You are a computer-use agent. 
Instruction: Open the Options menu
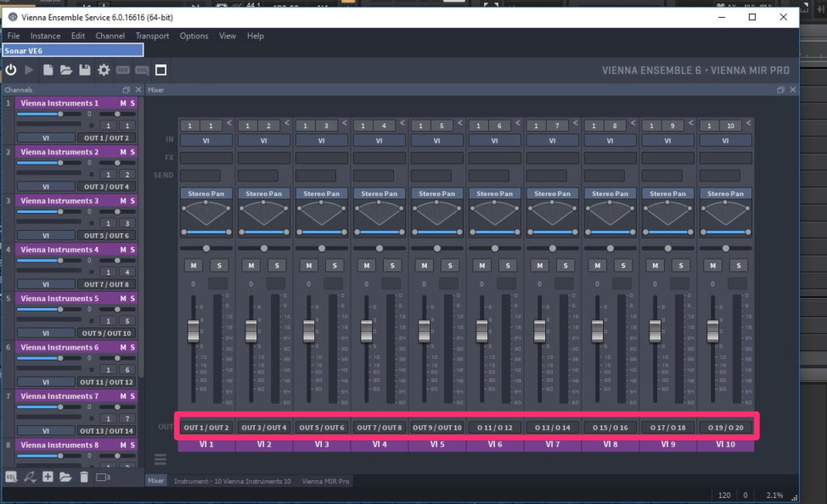(x=194, y=36)
